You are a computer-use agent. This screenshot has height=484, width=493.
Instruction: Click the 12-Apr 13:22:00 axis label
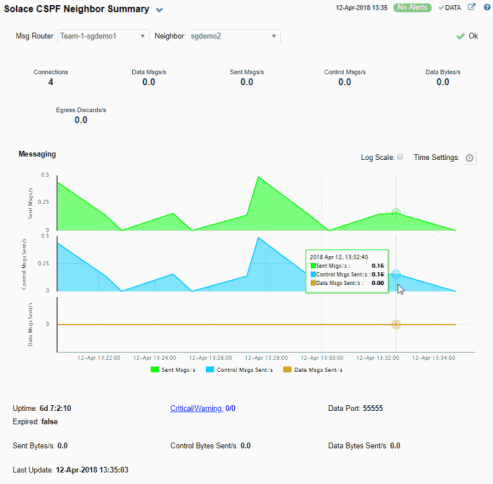(99, 358)
